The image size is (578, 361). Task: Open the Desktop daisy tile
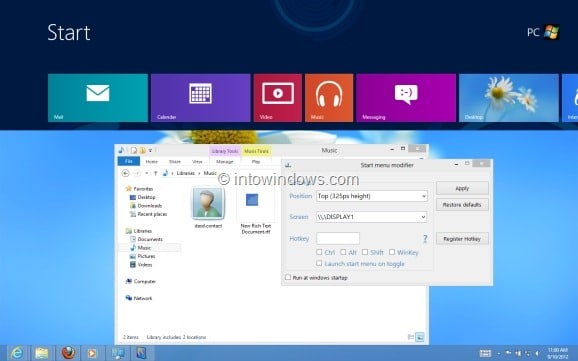coord(509,98)
